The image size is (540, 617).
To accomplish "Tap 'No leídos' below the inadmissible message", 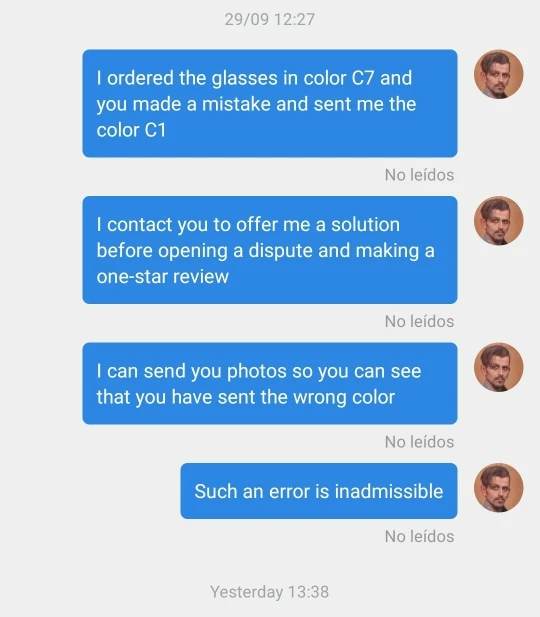I will 419,536.
